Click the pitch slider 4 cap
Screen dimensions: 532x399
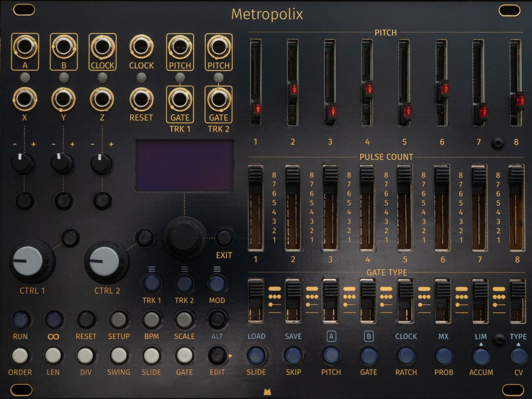click(x=368, y=89)
